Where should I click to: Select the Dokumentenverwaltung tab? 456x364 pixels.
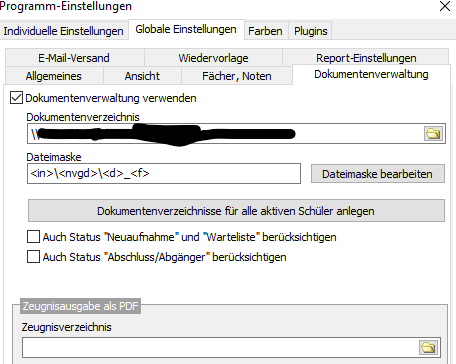click(371, 74)
